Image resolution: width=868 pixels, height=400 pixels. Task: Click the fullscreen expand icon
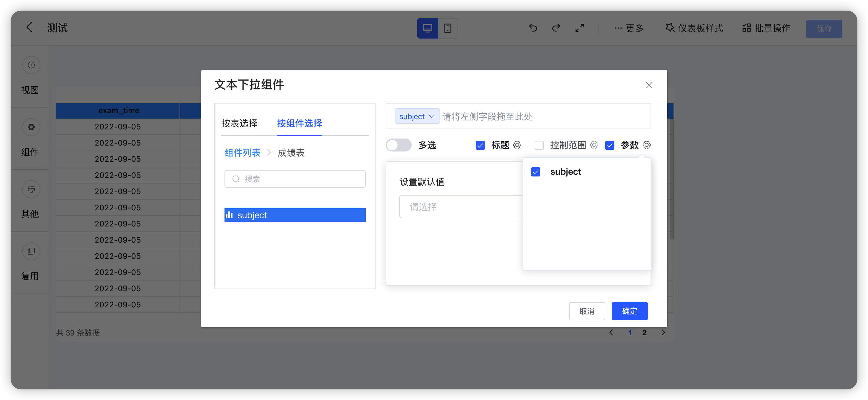coord(580,28)
